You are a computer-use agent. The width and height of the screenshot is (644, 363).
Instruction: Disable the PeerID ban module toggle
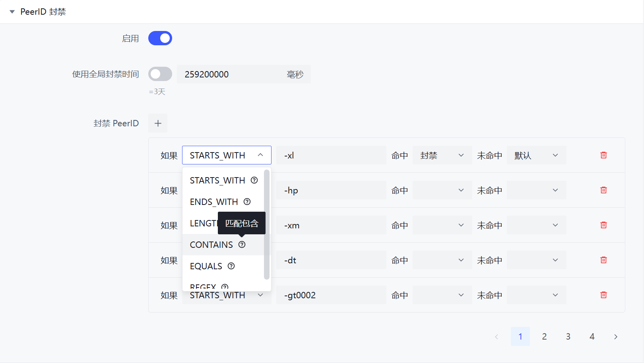point(160,39)
